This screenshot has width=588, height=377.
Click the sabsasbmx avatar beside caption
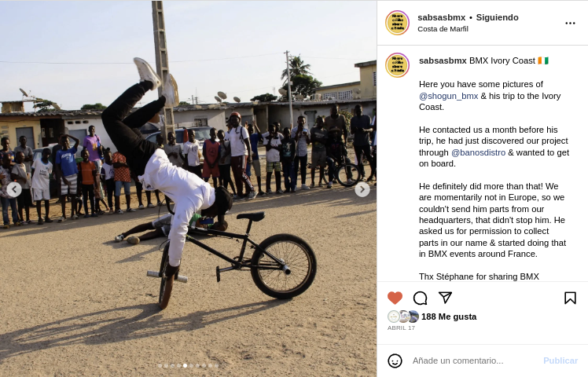click(x=397, y=65)
